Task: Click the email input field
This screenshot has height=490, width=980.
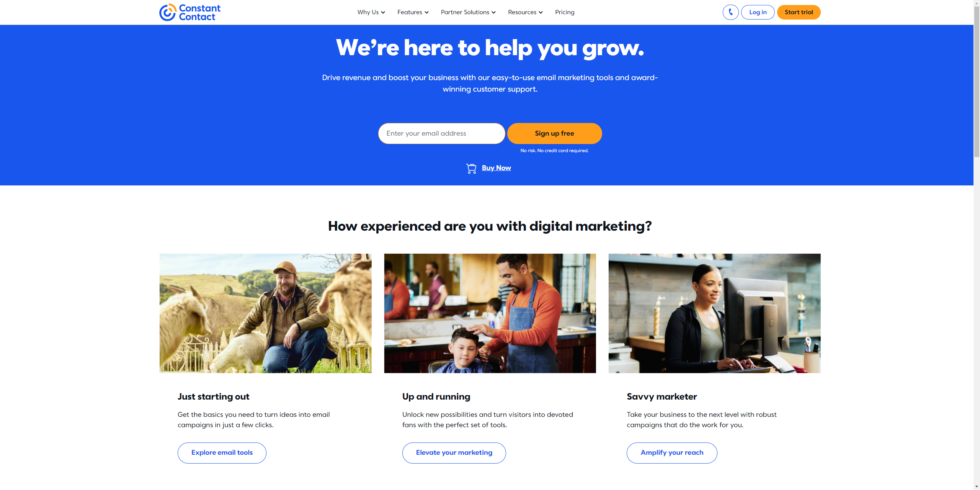Action: click(x=441, y=133)
